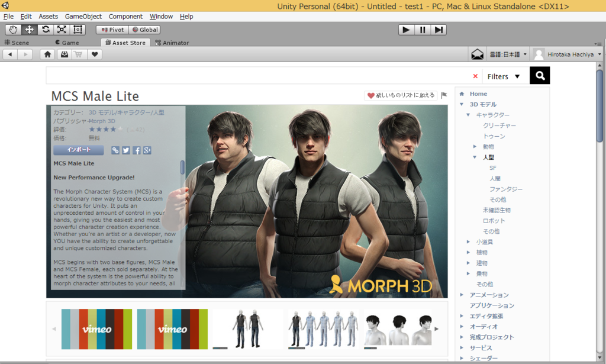The image size is (606, 364).
Task: Share asset on Twitter
Action: tap(126, 150)
